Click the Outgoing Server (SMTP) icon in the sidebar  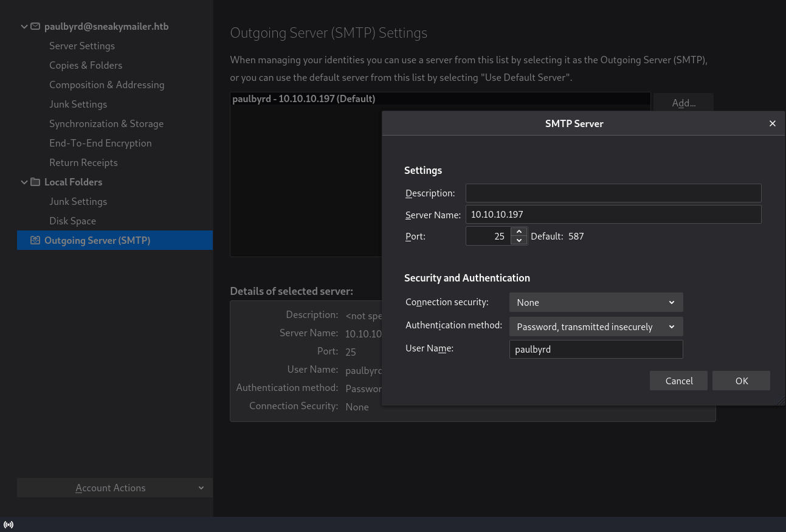pos(35,240)
